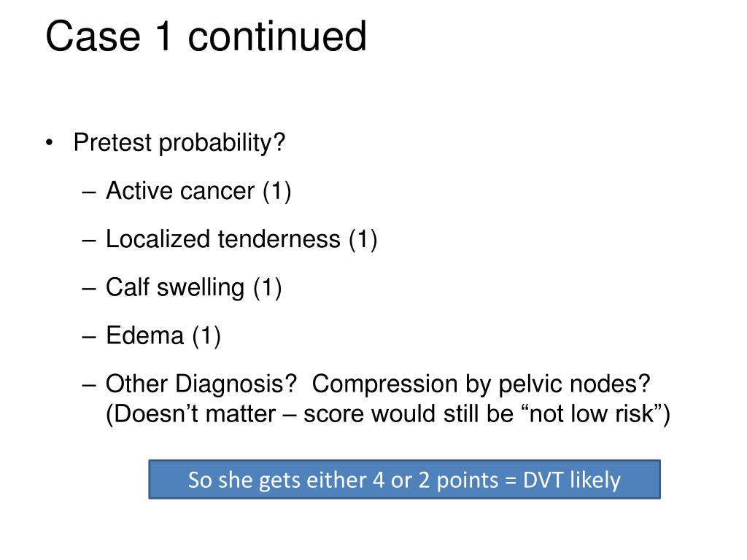The height and width of the screenshot is (560, 747).
Task: Click the 'Case 1 continued' slide title
Action: coord(206,36)
